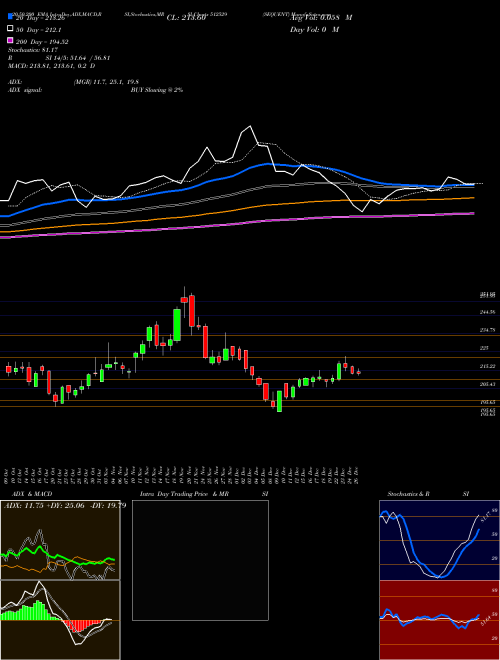Click the tallest red candlestick at the price peak
The height and width of the screenshot is (660, 500).
pyautogui.click(x=192, y=311)
